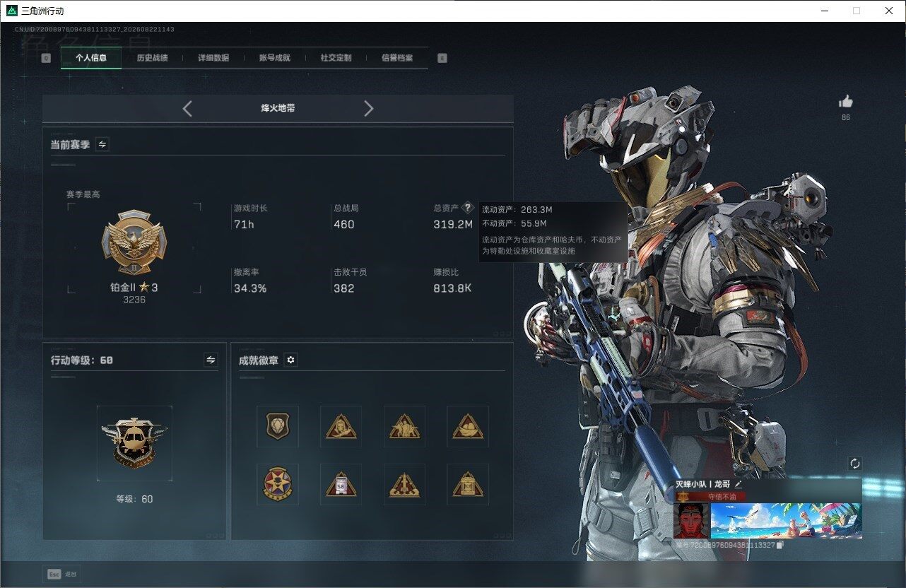Open the 成就徽章 gear settings
The height and width of the screenshot is (588, 906).
290,360
